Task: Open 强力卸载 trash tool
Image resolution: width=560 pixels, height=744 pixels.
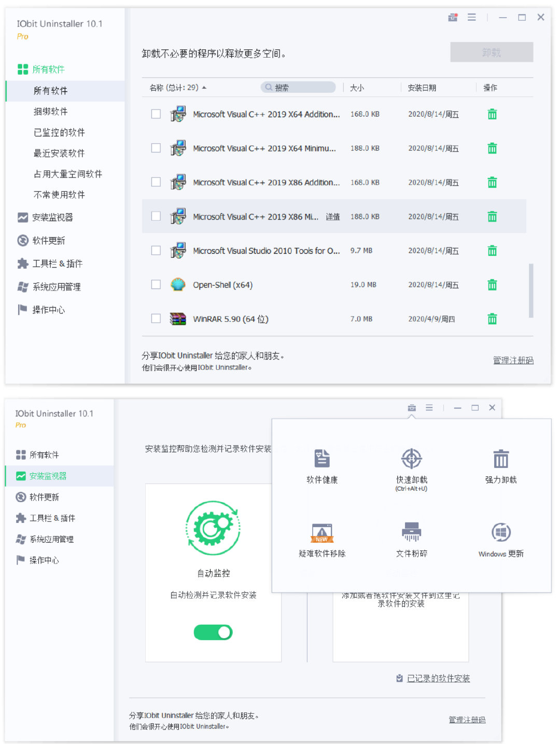Action: coord(501,466)
